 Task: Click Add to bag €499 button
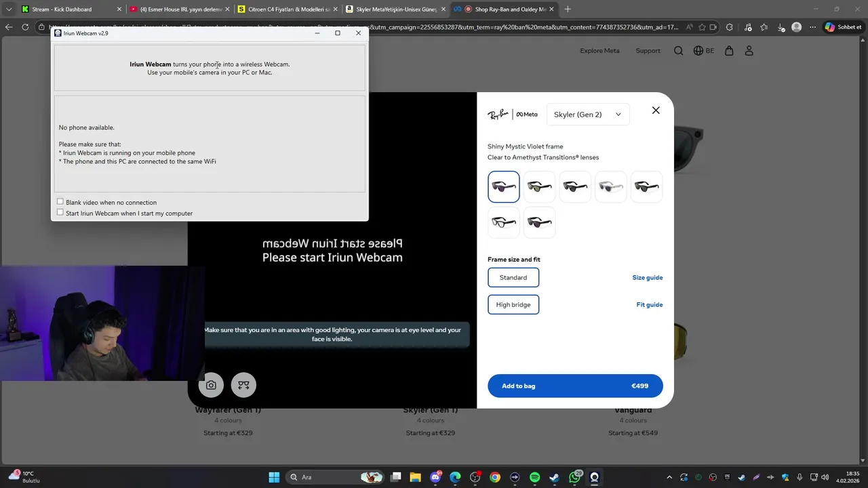click(x=575, y=386)
